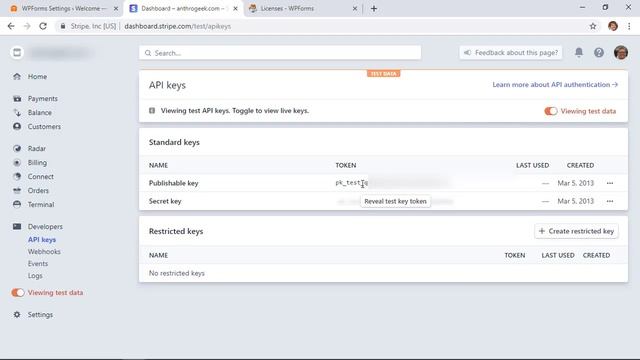Click the Connect sidebar icon
Screen dimensions: 640x360
[17, 176]
